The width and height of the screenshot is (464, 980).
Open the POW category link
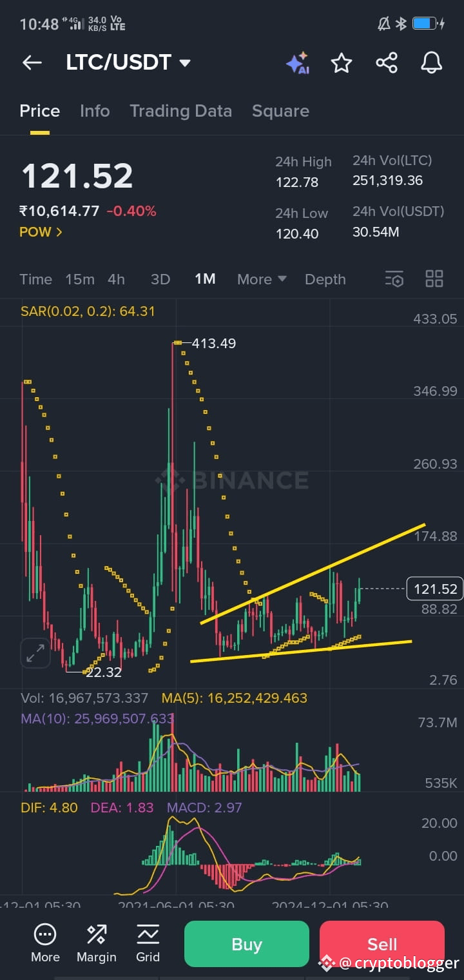(41, 232)
